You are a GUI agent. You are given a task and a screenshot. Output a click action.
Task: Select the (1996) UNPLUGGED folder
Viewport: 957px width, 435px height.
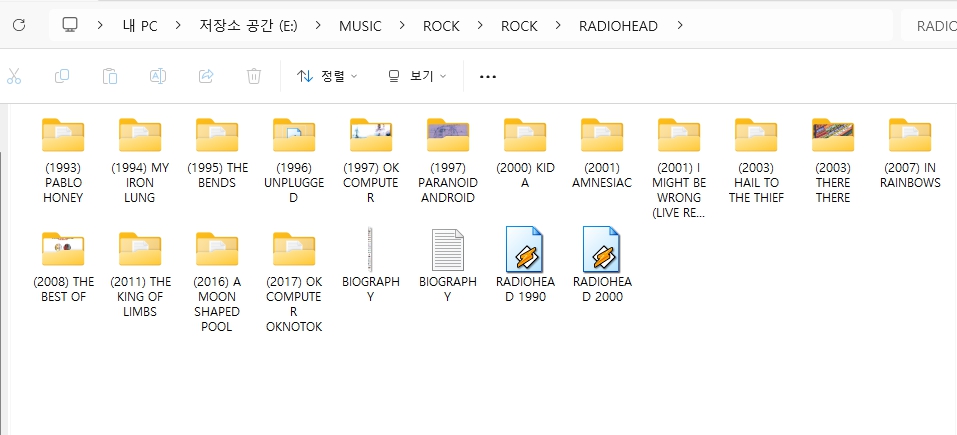(x=294, y=162)
